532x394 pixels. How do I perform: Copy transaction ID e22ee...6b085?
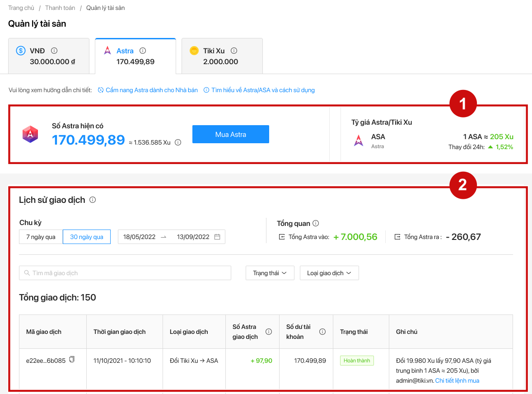pyautogui.click(x=72, y=359)
